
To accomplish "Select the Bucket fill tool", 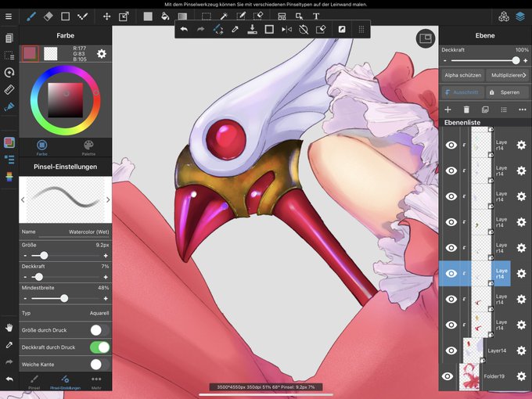I will point(165,16).
